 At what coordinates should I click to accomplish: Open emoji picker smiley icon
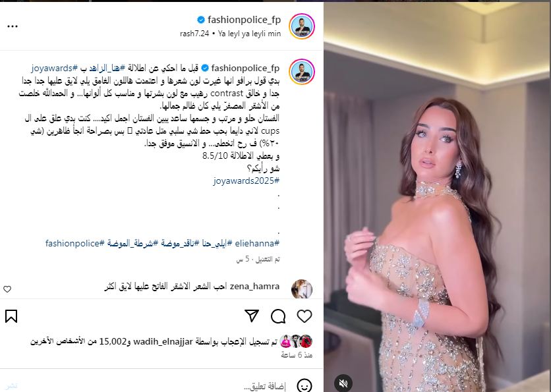tap(304, 385)
